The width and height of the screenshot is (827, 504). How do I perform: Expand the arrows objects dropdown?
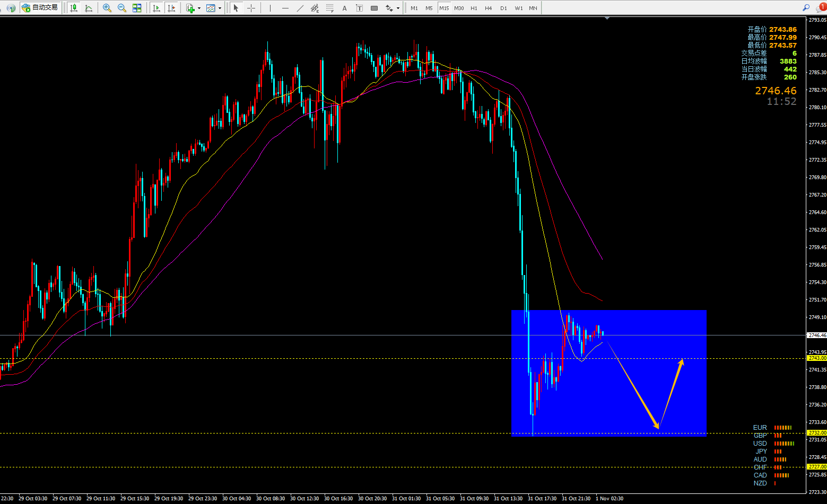[x=398, y=8]
